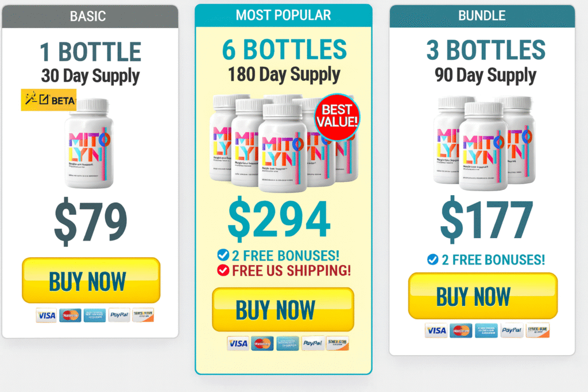Click the PayPal icon under 3 Bottles
The height and width of the screenshot is (392, 588).
point(512,330)
